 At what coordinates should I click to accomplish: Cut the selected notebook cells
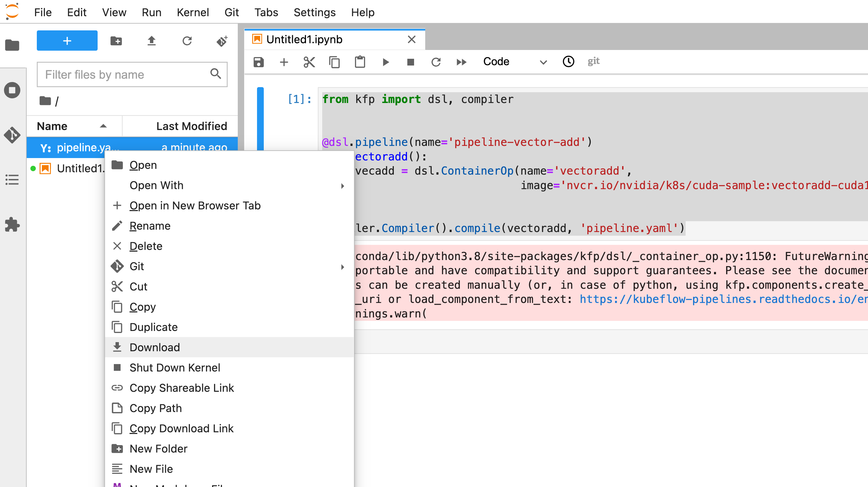pyautogui.click(x=309, y=62)
